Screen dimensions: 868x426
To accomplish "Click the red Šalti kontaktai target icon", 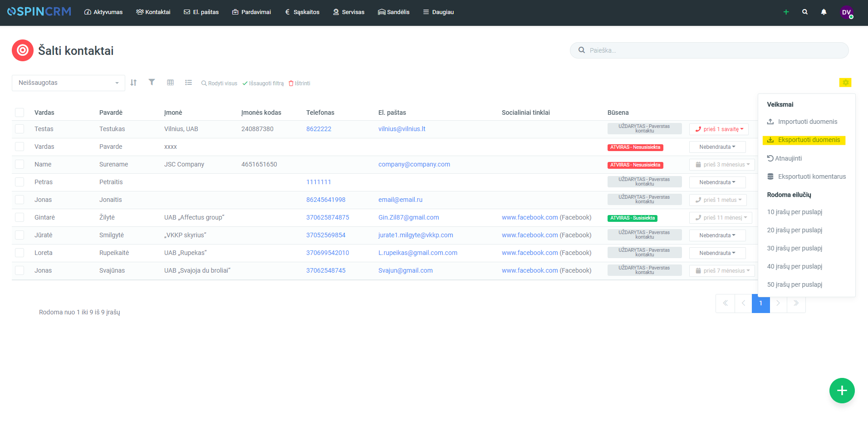I will click(23, 50).
